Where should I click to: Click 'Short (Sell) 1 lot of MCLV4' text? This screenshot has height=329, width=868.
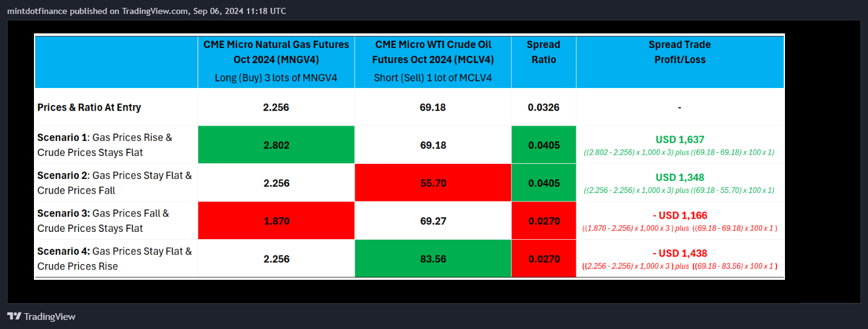coord(433,78)
